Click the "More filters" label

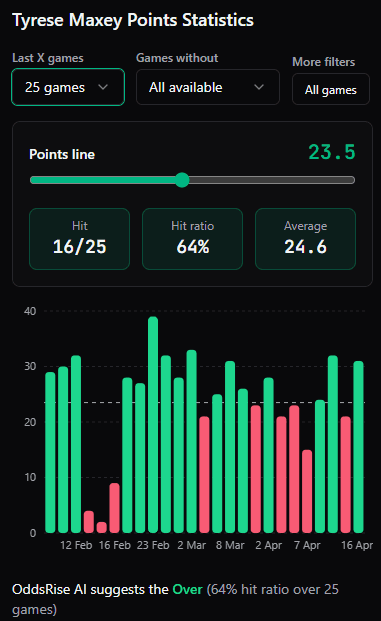(x=324, y=62)
